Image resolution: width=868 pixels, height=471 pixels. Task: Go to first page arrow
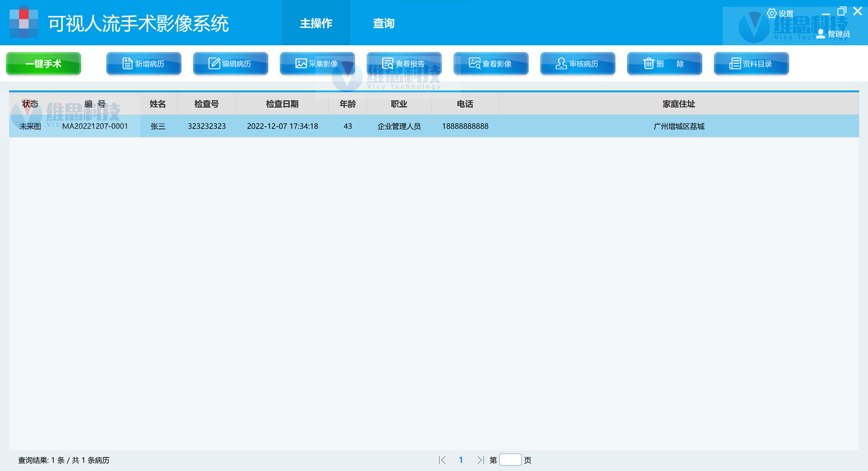442,460
